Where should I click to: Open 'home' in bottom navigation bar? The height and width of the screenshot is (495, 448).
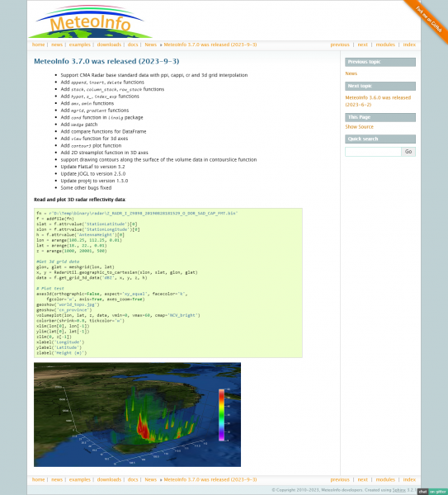tap(38, 479)
